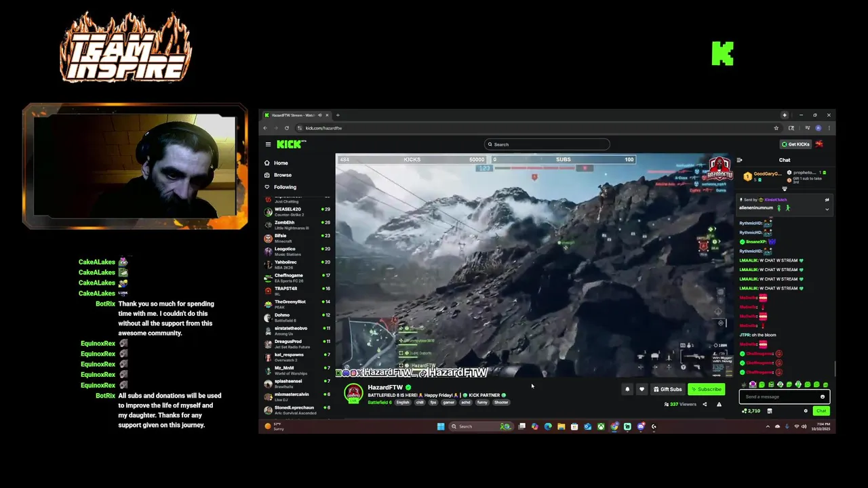The image size is (868, 488).
Task: Open sirstatetheobvo Among Us channel
Action: tap(297, 331)
